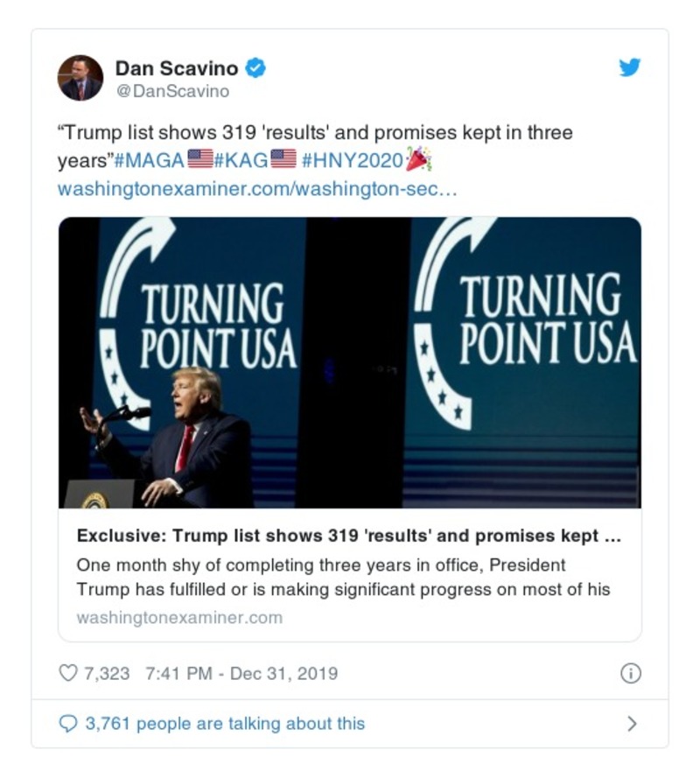Visit the @DanScavino handle link
Viewport: 700px width, 778px height.
(x=172, y=91)
